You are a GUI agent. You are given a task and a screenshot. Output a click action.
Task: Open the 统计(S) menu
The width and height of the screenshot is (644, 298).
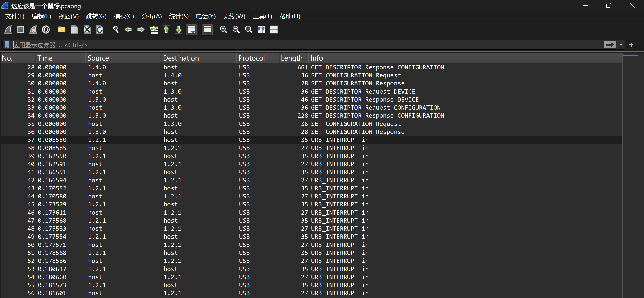(179, 16)
